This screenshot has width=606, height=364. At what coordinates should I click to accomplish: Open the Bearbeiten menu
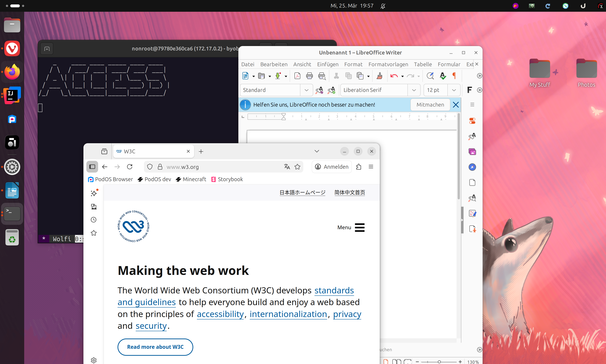(274, 64)
